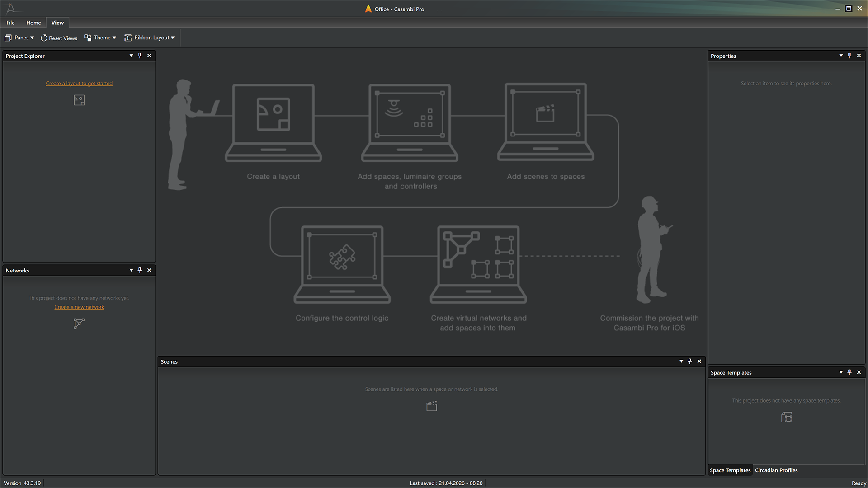Toggle auto-hide pin on Networks pane
Viewport: 868px width, 488px height.
[140, 270]
